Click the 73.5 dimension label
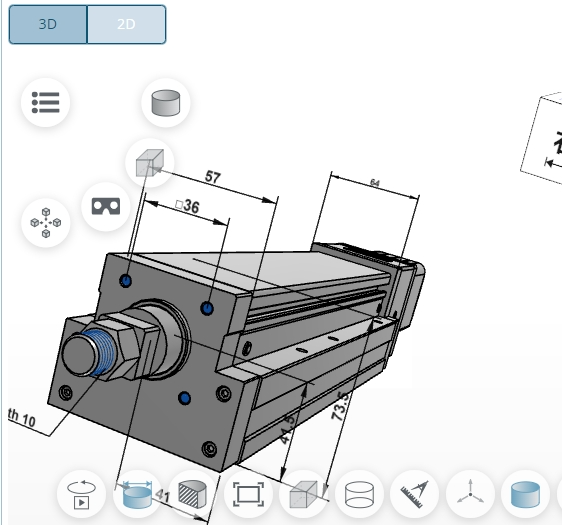Screen dimensions: 562x525 pyautogui.click(x=340, y=406)
